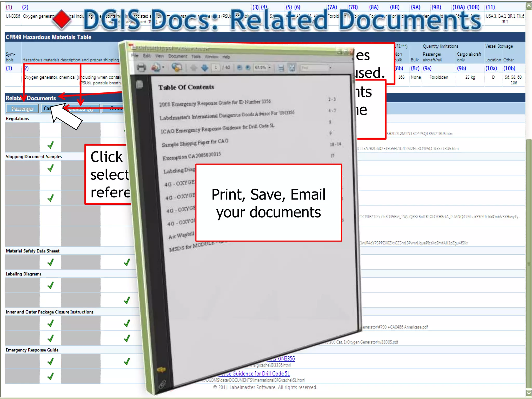Close the Adobe Reader window

pos(352,51)
